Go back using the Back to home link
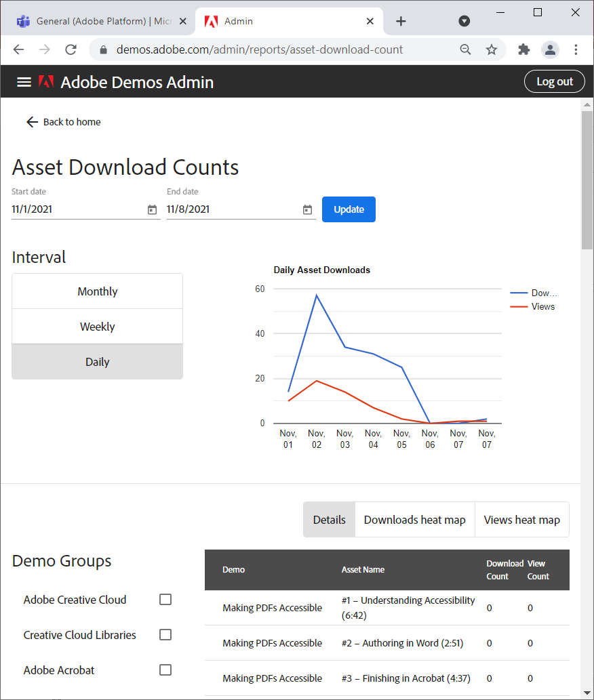 (x=64, y=122)
